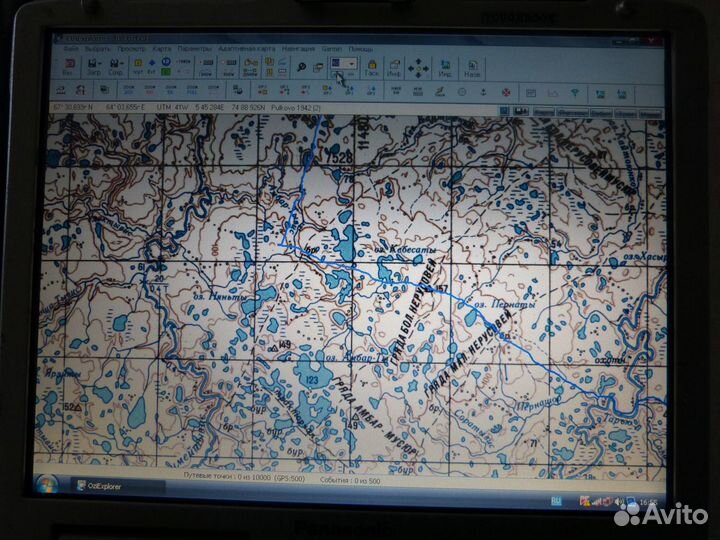Viewport: 720px width, 540px height.
Task: Click the Info toolbar icon
Action: (395, 67)
